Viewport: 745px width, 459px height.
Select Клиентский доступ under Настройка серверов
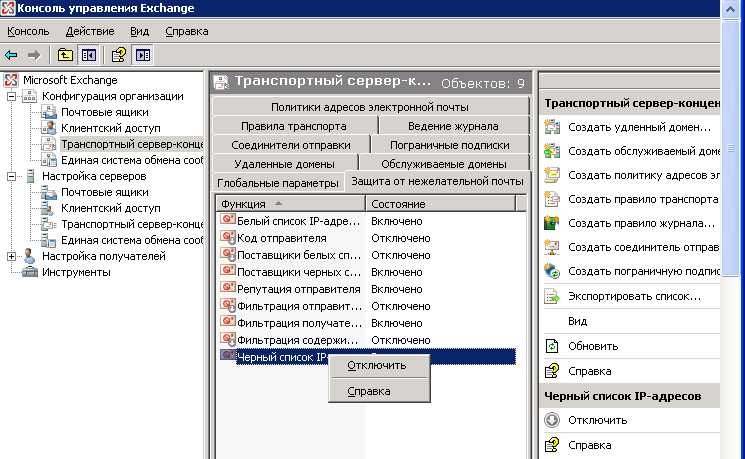click(111, 208)
